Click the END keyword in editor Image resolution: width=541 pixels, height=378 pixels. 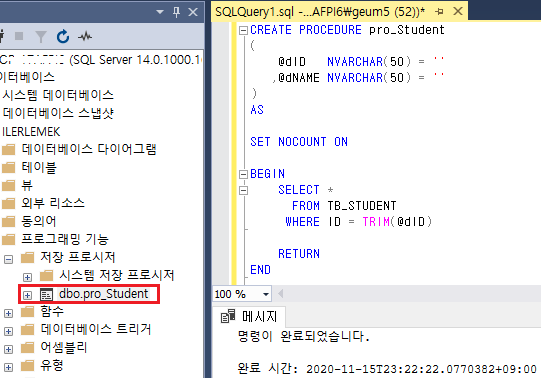[x=260, y=270]
